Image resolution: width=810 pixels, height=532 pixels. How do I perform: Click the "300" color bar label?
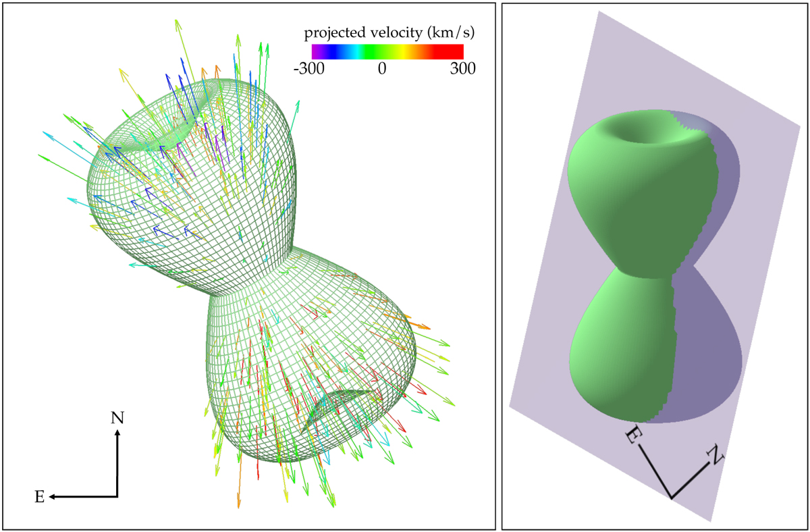tap(462, 69)
